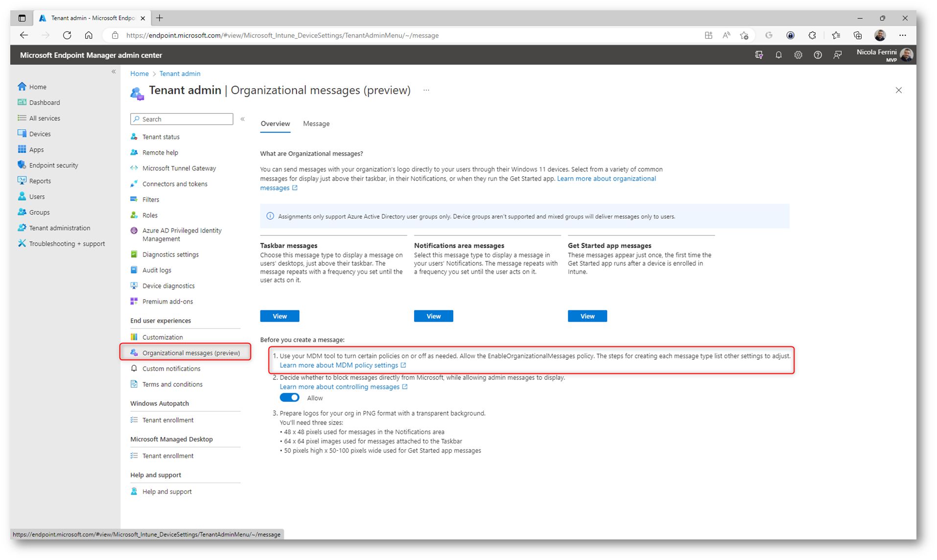Select Organizational messages (preview) item
The width and height of the screenshot is (937, 560).
tap(186, 352)
